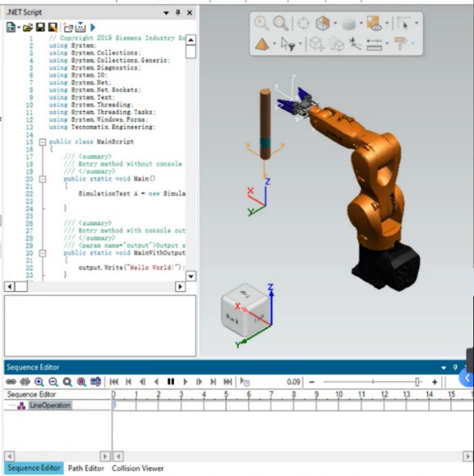Click the script output text area
The image size is (474, 476).
point(100,326)
